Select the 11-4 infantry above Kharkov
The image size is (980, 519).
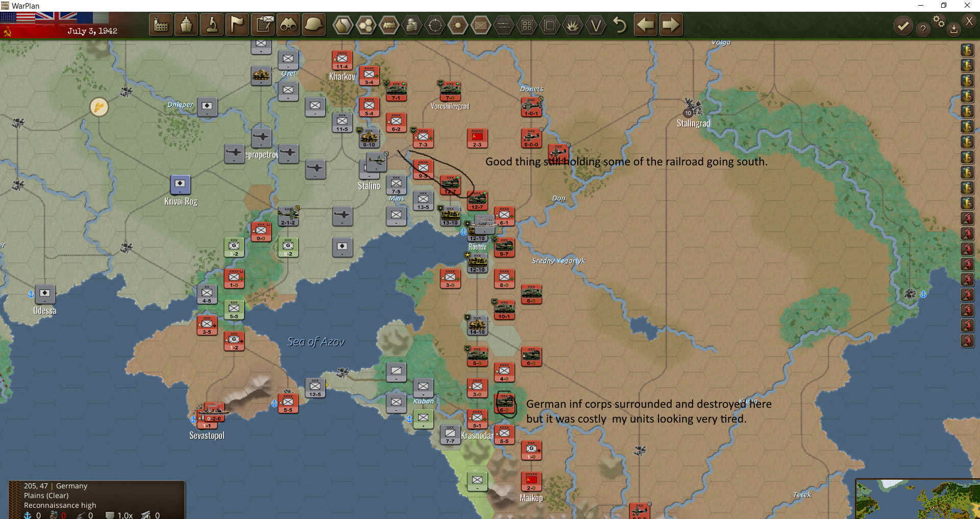tap(342, 60)
